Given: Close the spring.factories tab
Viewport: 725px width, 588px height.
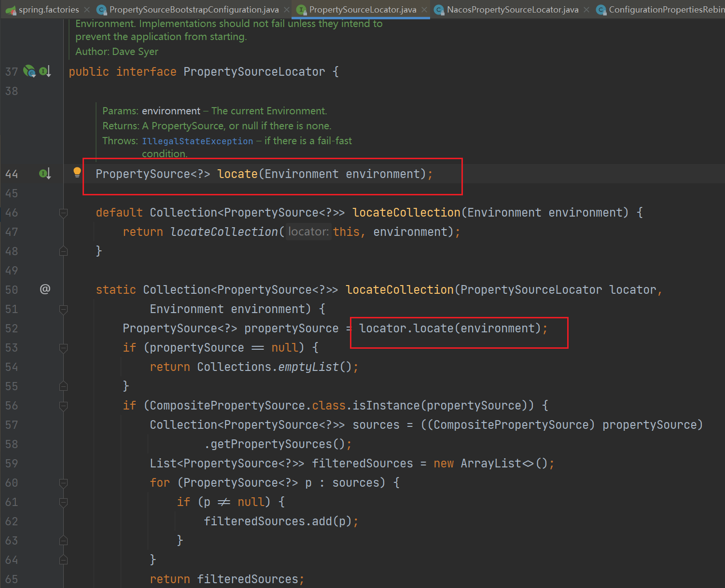Looking at the screenshot, I should coord(87,10).
